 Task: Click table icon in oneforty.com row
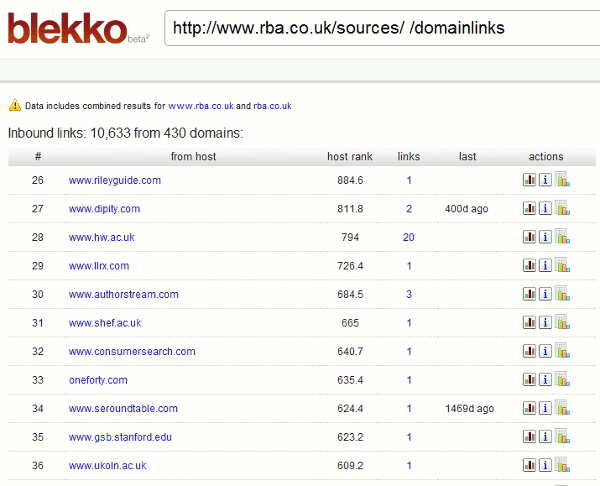click(562, 379)
